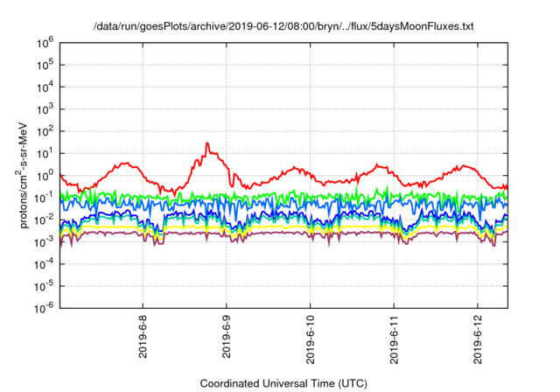The width and height of the screenshot is (560, 392).
Task: Click the 2019-6-11 date tick label
Action: [394, 339]
